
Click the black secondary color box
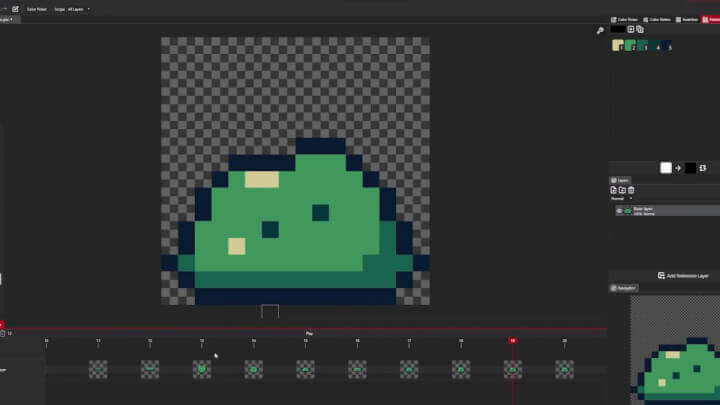[x=690, y=168]
